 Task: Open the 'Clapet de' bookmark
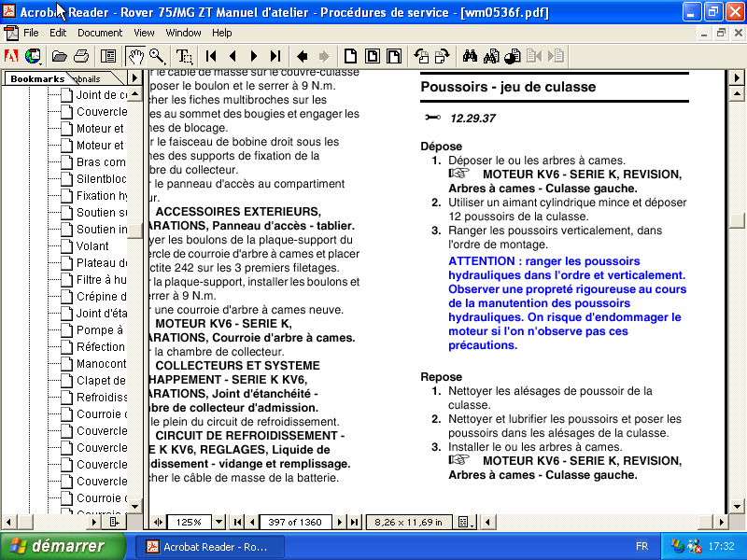[101, 381]
